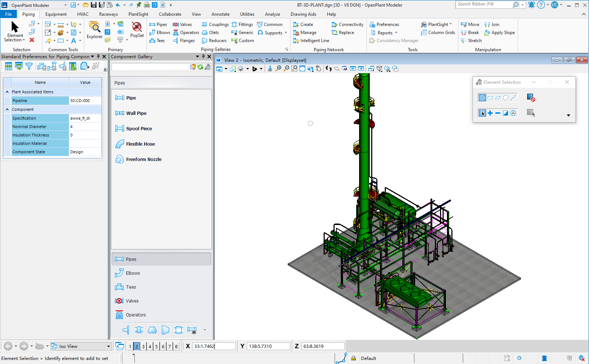Select the Line selection method
The height and width of the screenshot is (364, 589).
[513, 98]
